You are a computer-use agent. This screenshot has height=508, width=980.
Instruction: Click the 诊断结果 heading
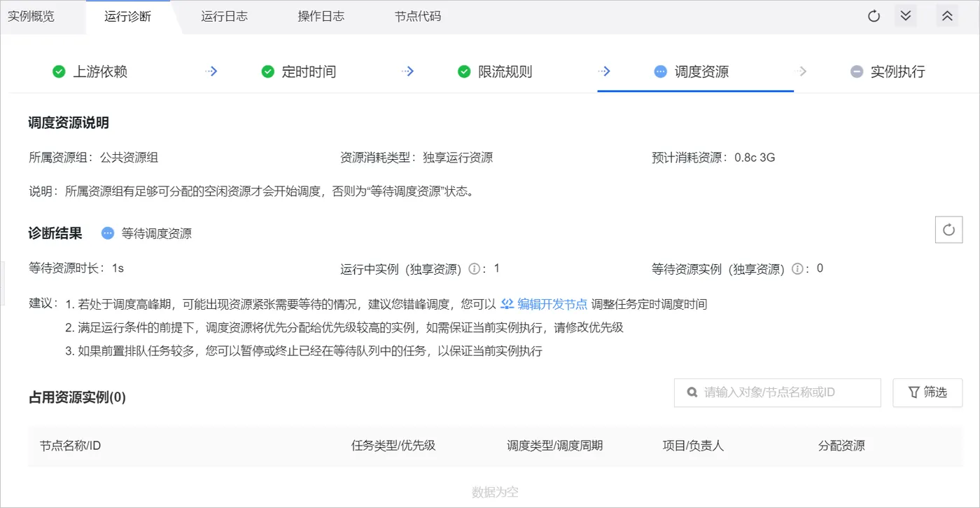point(55,233)
